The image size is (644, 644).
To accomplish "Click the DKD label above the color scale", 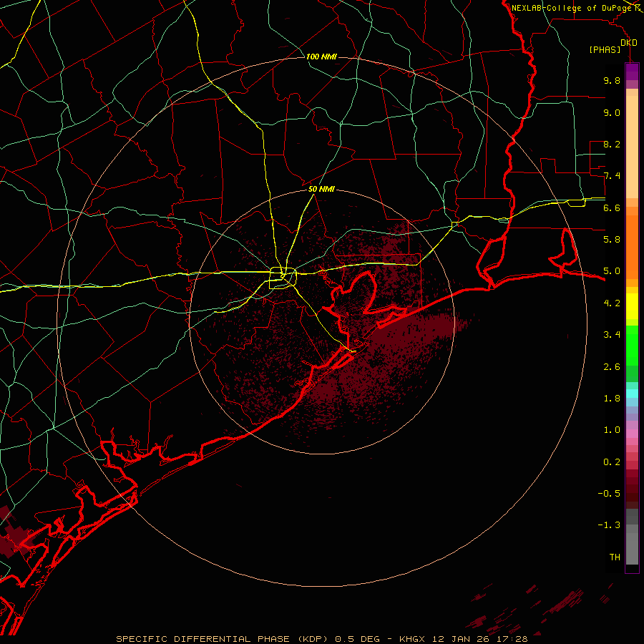I will (629, 43).
